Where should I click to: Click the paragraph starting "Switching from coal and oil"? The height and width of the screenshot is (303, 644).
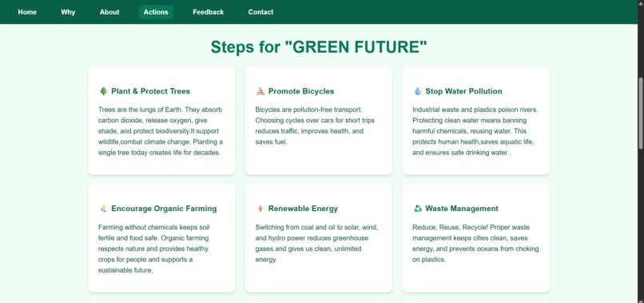pos(317,243)
